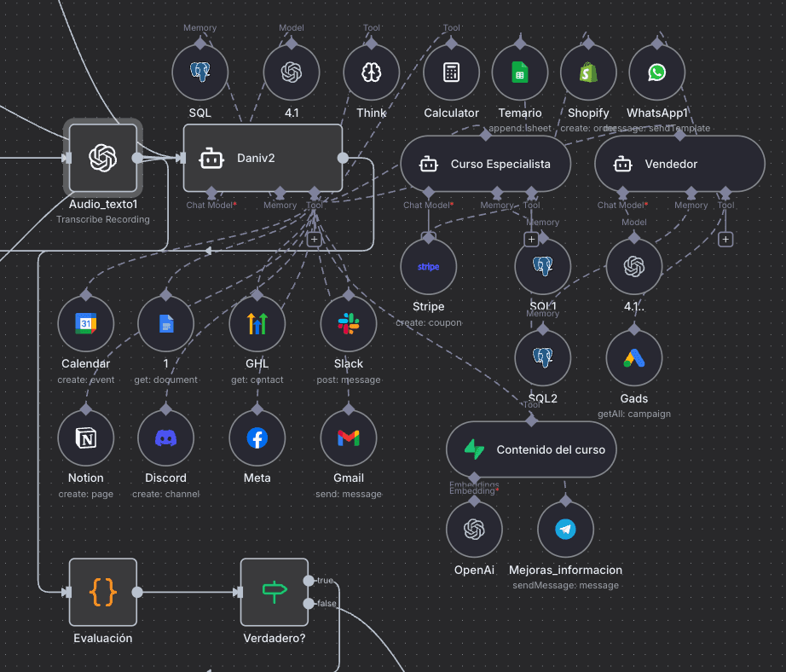The width and height of the screenshot is (786, 672).
Task: Click the 'create: channel' subtitle text
Action: click(166, 494)
